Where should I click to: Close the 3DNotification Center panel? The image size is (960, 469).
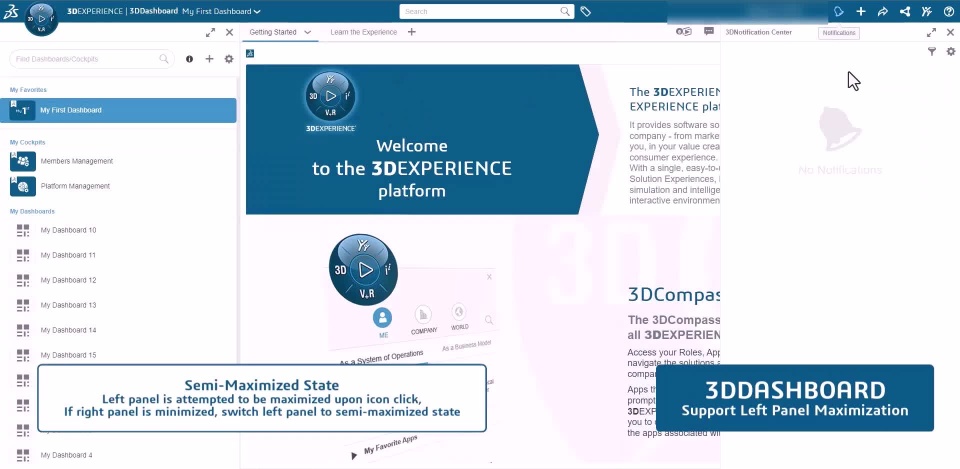pos(950,32)
